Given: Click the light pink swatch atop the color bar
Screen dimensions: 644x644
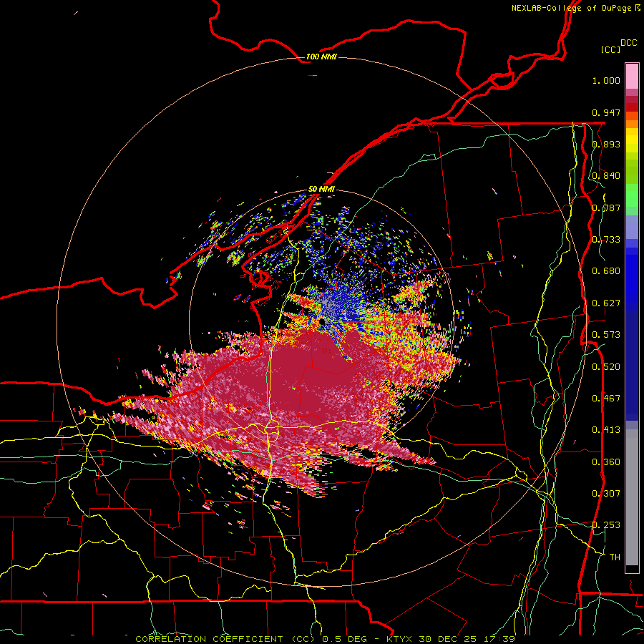Looking at the screenshot, I should pos(632,76).
